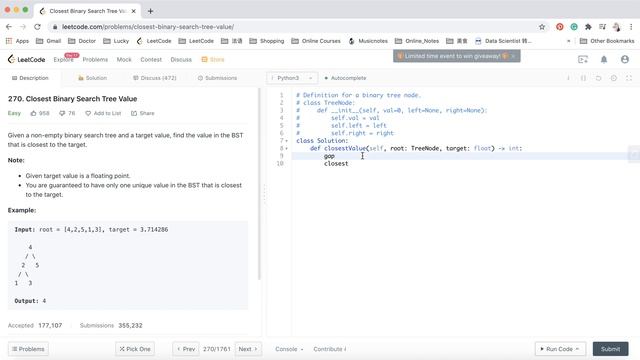Viewport: 640px width, 360px height.
Task: Click the editor shortcuts braces icon
Action: (583, 78)
